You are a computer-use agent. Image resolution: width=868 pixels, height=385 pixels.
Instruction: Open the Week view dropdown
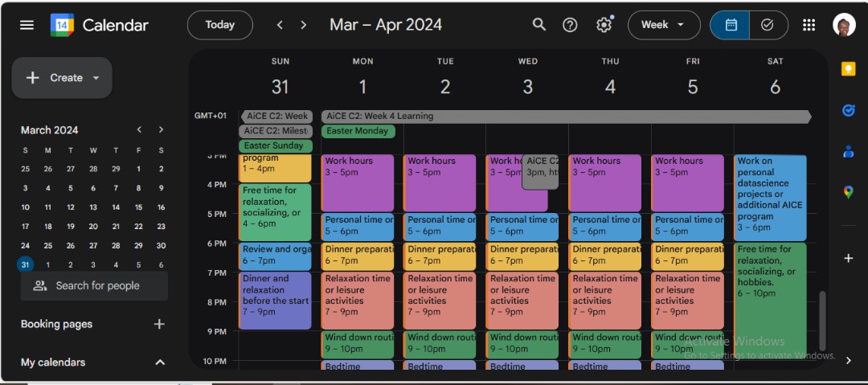663,25
